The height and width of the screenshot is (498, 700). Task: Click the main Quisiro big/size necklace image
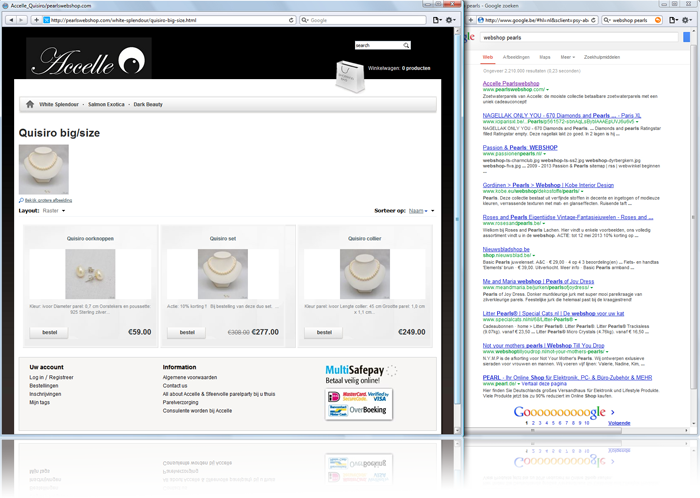tap(44, 170)
